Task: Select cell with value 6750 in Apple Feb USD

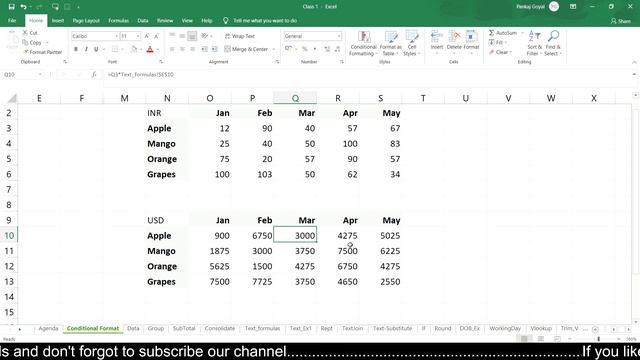Action: coord(252,236)
